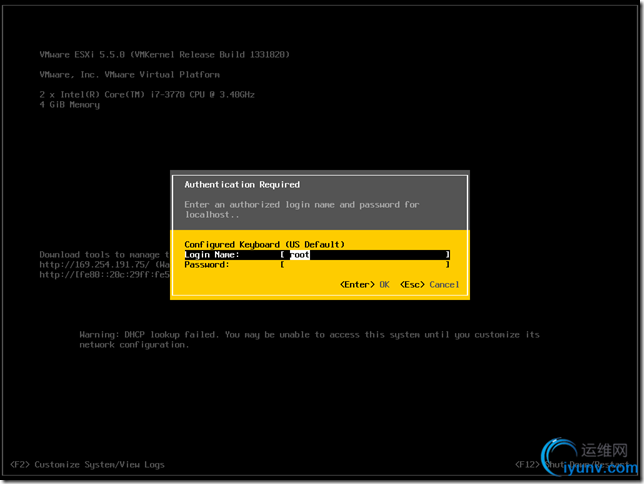Click the Intel Core i7-3770 CPU line

(x=147, y=94)
